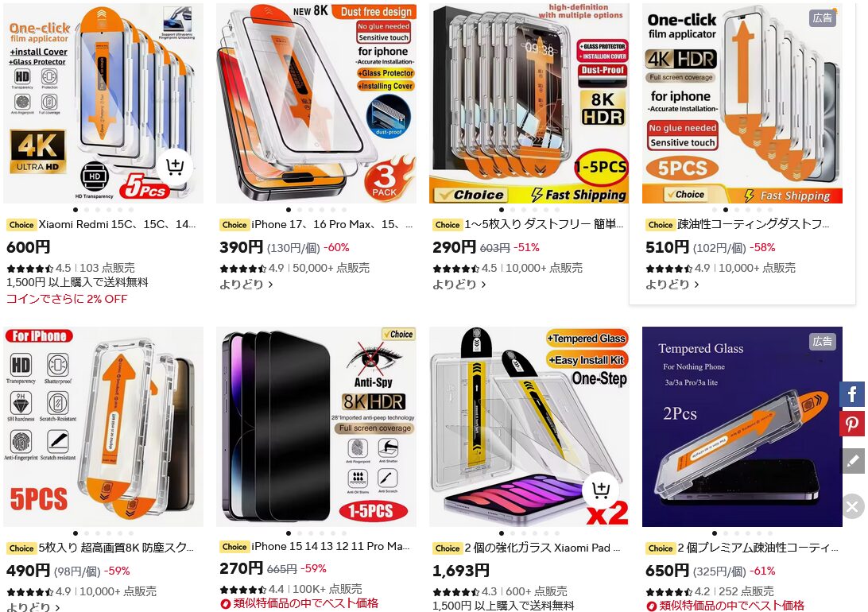Expand よりどり option under 510円 item
This screenshot has height=612, width=868.
[672, 285]
